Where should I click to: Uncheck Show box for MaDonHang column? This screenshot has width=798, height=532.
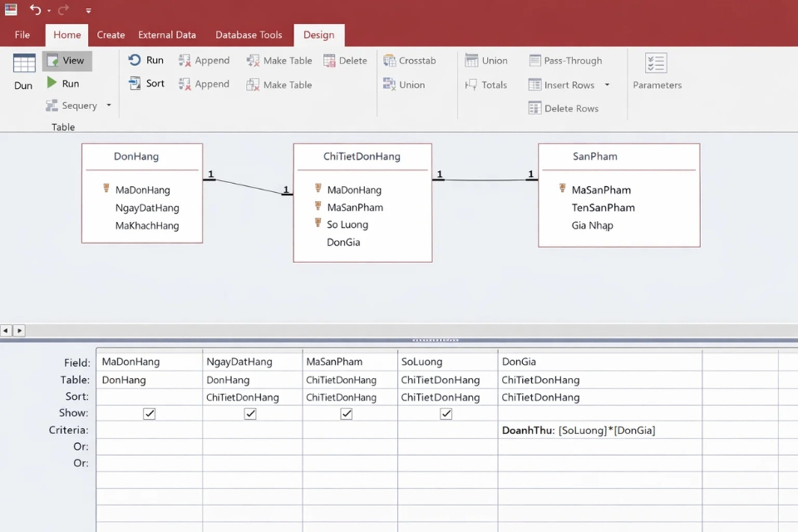(150, 414)
